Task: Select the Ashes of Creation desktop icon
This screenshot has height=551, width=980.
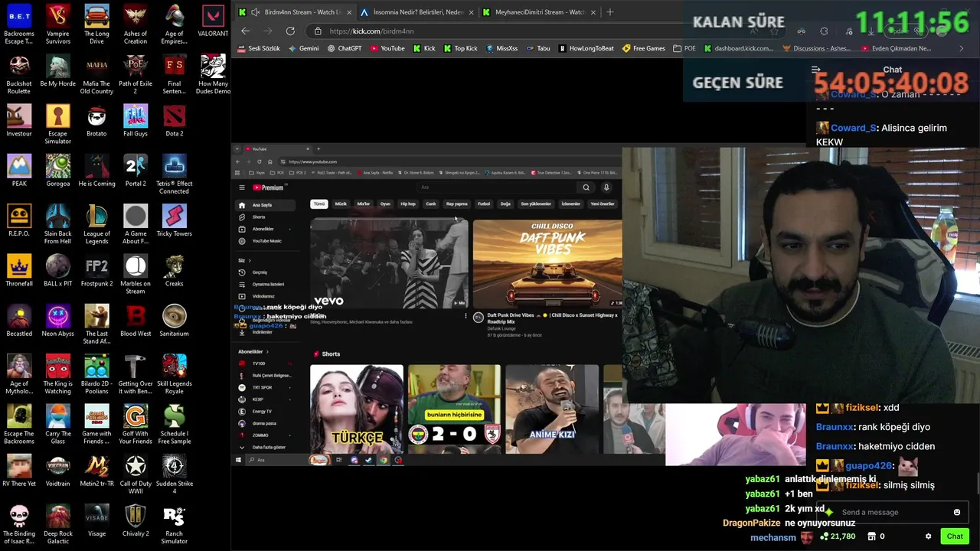Action: [x=136, y=24]
